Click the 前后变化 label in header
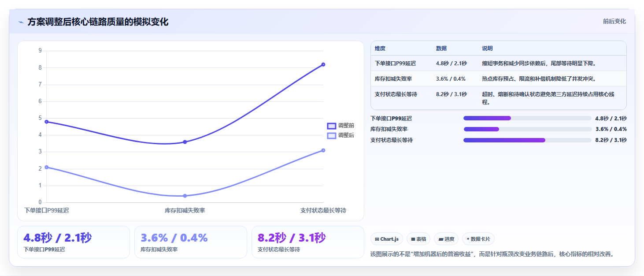The width and height of the screenshot is (644, 276). point(614,22)
